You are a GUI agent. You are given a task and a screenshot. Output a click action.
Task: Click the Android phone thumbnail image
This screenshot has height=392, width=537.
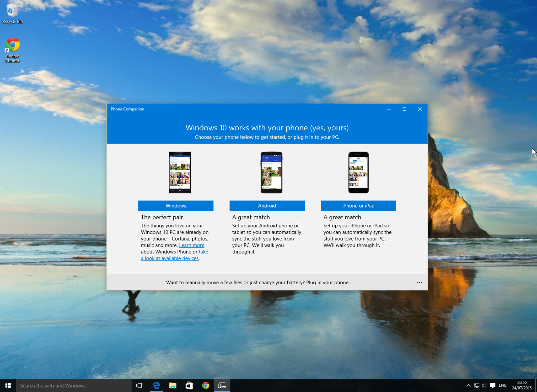pos(267,172)
